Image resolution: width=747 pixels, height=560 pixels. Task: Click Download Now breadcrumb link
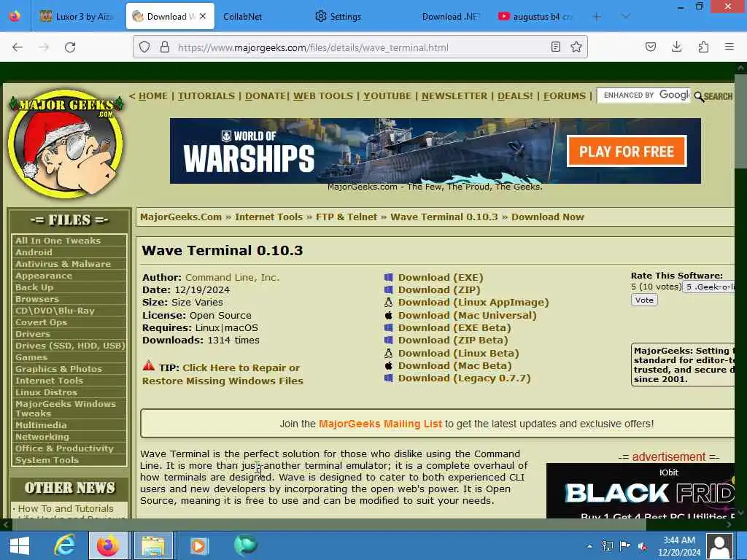(547, 217)
